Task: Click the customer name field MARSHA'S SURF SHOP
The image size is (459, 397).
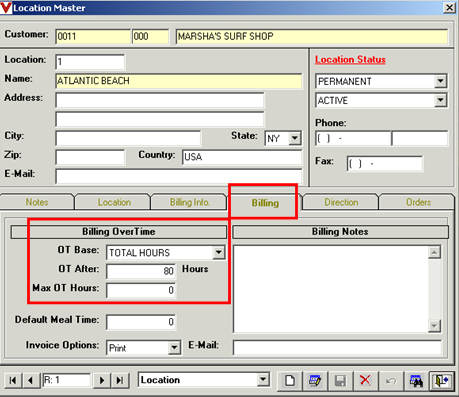Action: click(311, 36)
